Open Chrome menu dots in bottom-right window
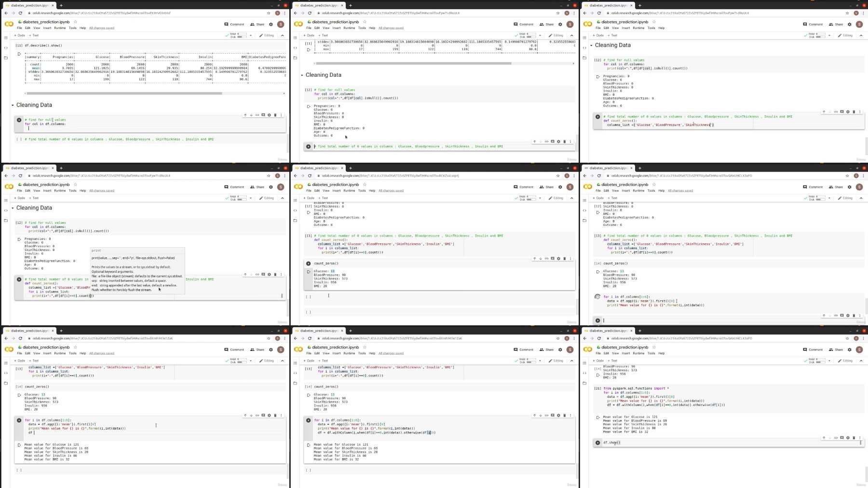The width and height of the screenshot is (868, 488). 864,338
